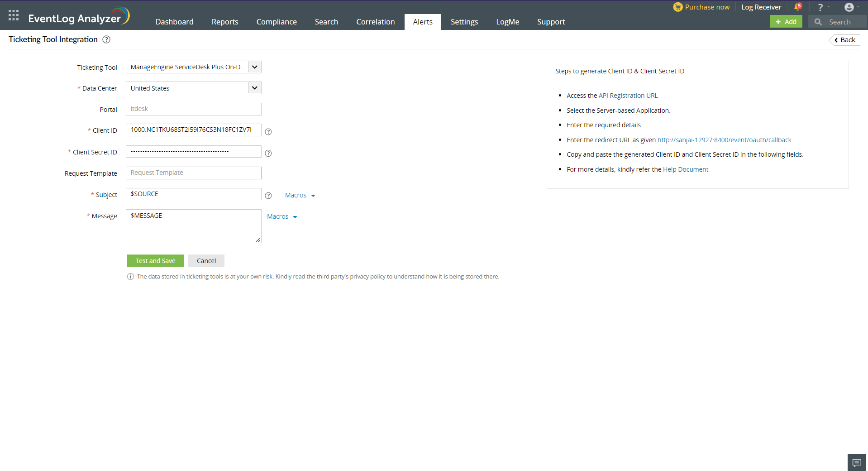
Task: Open the Support tab
Action: pos(551,22)
